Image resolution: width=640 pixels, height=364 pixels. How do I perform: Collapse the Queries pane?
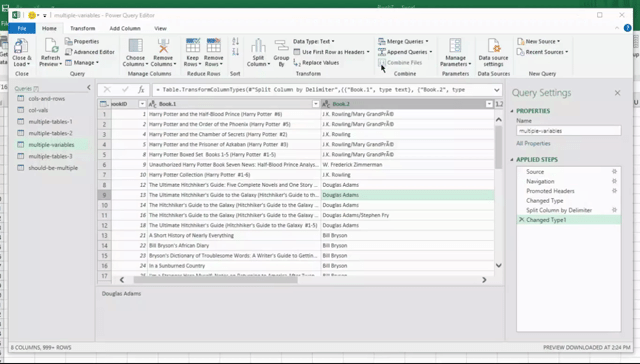[x=89, y=88]
